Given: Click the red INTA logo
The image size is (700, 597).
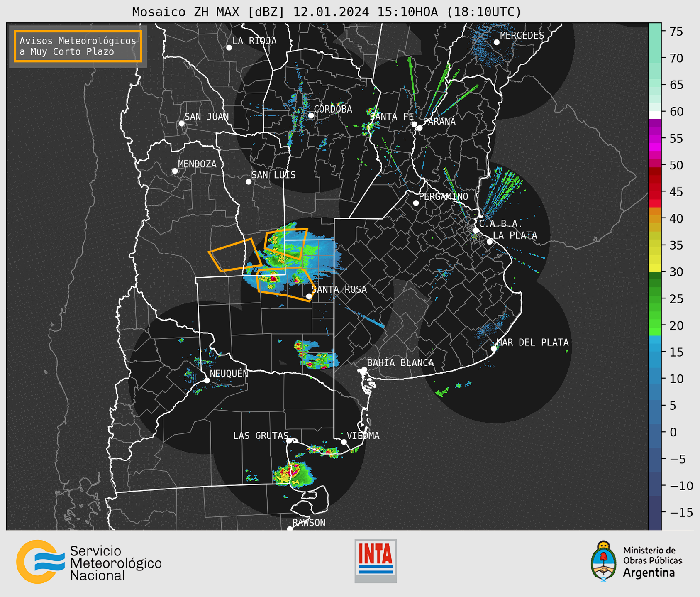Looking at the screenshot, I should pyautogui.click(x=376, y=561).
